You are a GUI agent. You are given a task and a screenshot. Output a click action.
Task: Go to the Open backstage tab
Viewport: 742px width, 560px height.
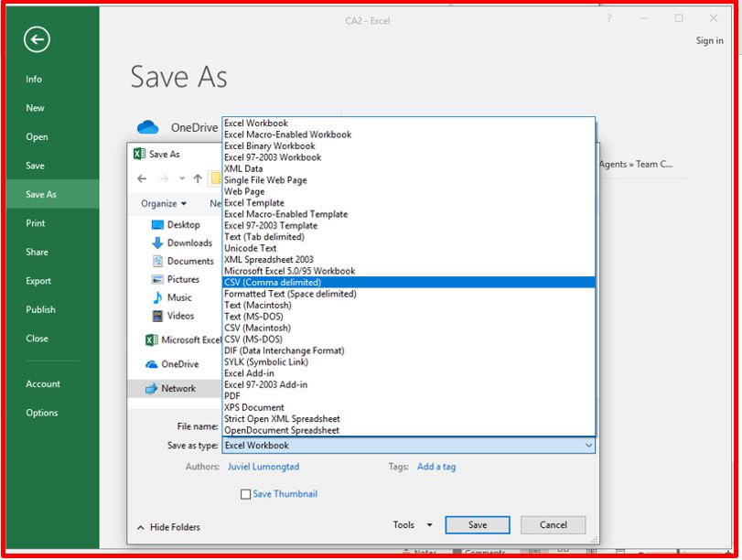click(x=52, y=137)
